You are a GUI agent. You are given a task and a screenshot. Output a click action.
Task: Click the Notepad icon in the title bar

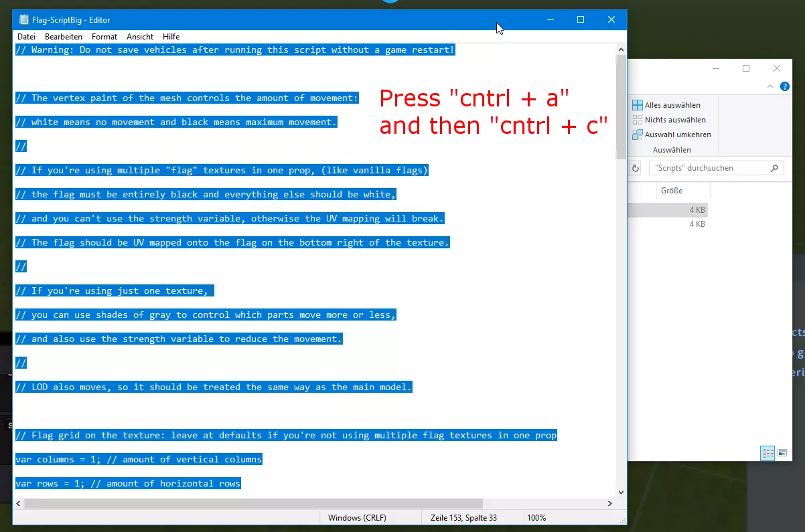(x=24, y=19)
